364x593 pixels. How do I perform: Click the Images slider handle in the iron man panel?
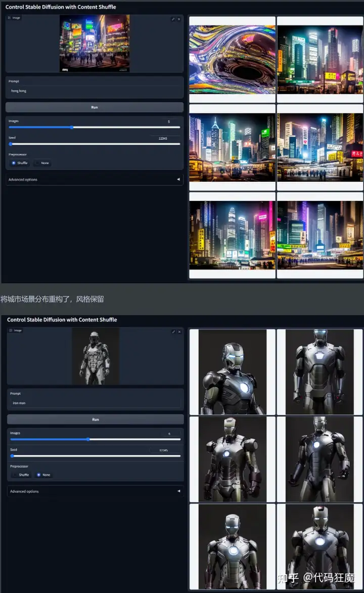88,440
